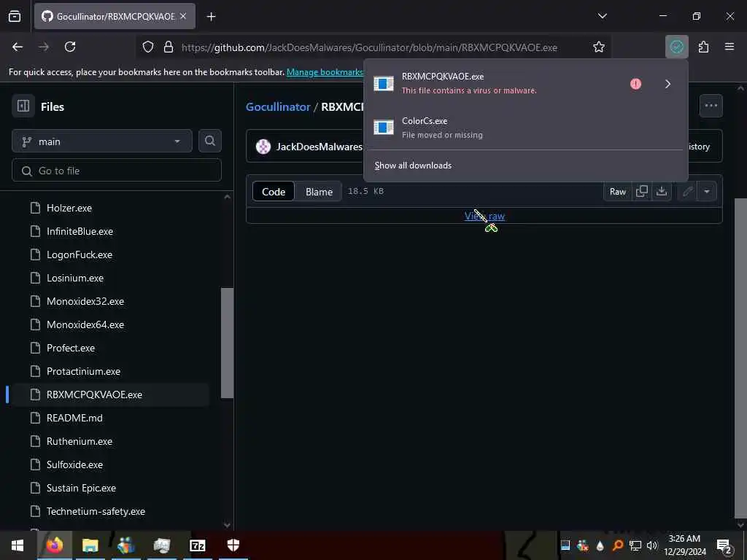Open Windows Security shield in the taskbar
The image size is (747, 560).
(x=233, y=545)
